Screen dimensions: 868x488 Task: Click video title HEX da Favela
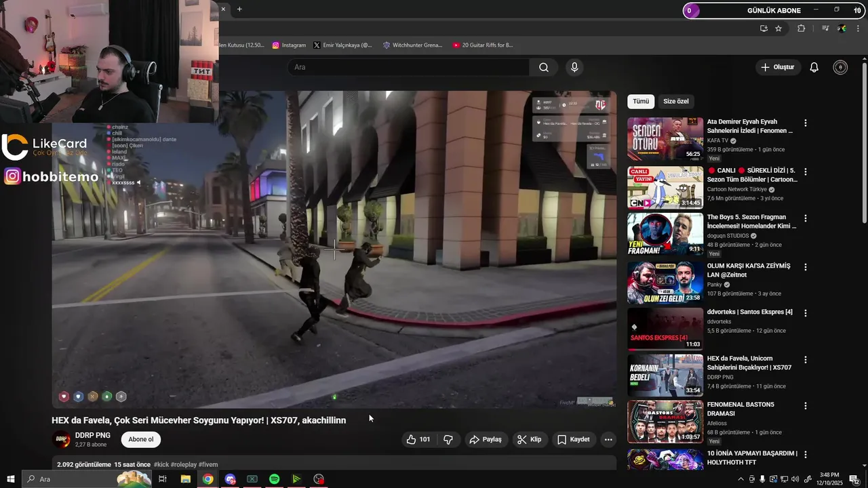pos(199,420)
